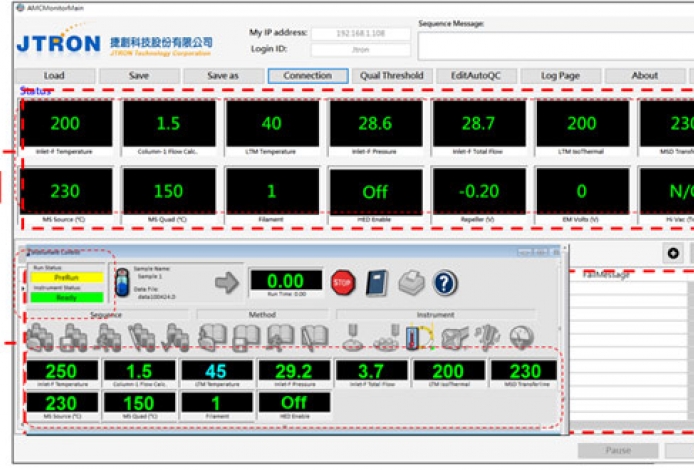Click the EditAutoQC button
The image size is (694, 470).
coord(475,75)
